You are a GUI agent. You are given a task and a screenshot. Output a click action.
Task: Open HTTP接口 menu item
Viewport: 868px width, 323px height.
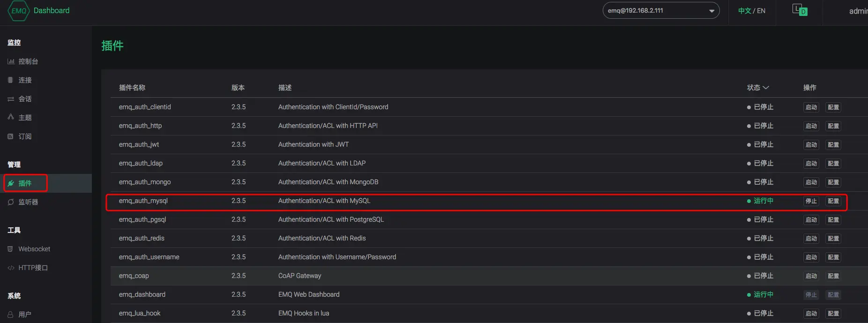click(33, 268)
